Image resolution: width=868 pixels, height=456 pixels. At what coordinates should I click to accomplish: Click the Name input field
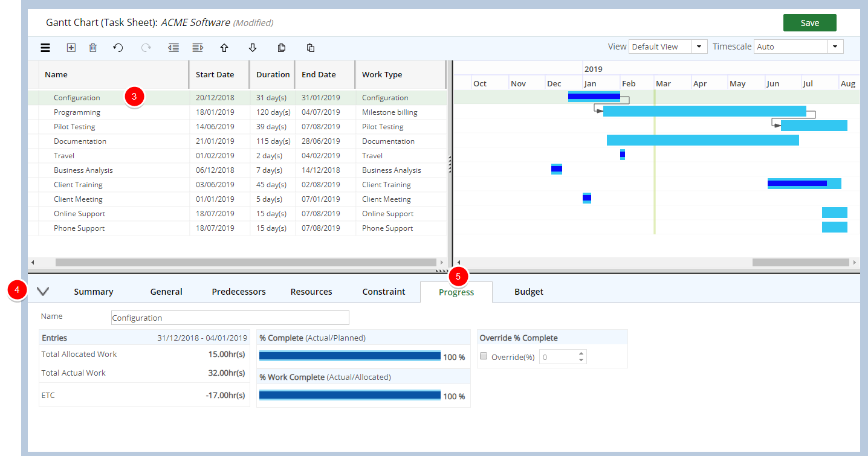tap(230, 318)
